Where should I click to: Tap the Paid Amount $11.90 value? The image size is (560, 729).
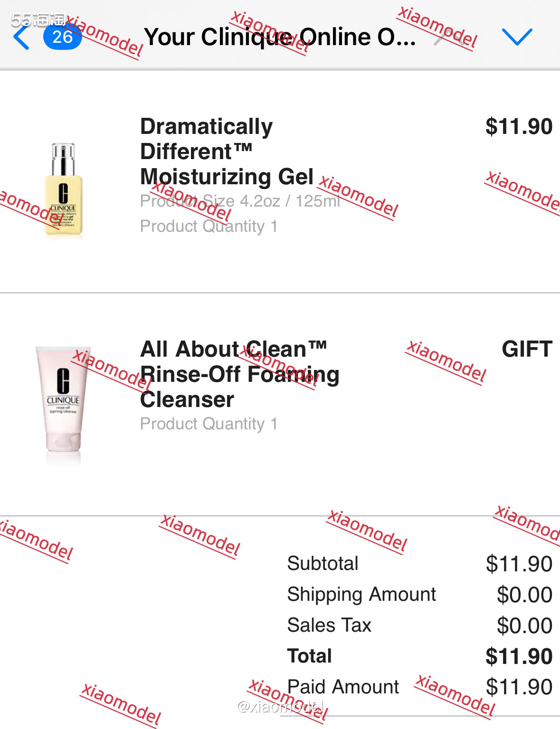coord(519,687)
